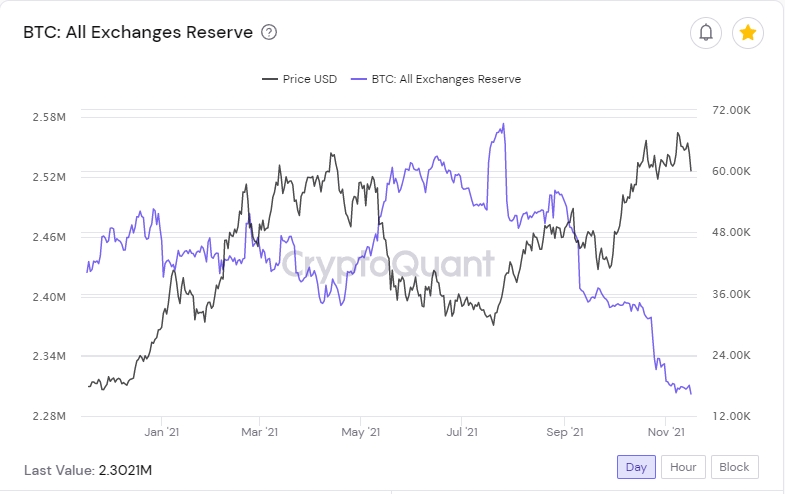
Task: Switch to the Block interval
Action: (x=734, y=467)
